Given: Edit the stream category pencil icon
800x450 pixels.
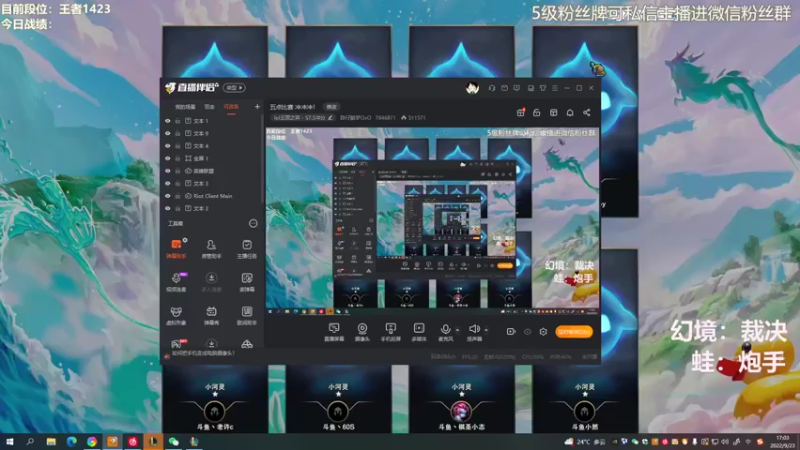Looking at the screenshot, I should (330, 118).
